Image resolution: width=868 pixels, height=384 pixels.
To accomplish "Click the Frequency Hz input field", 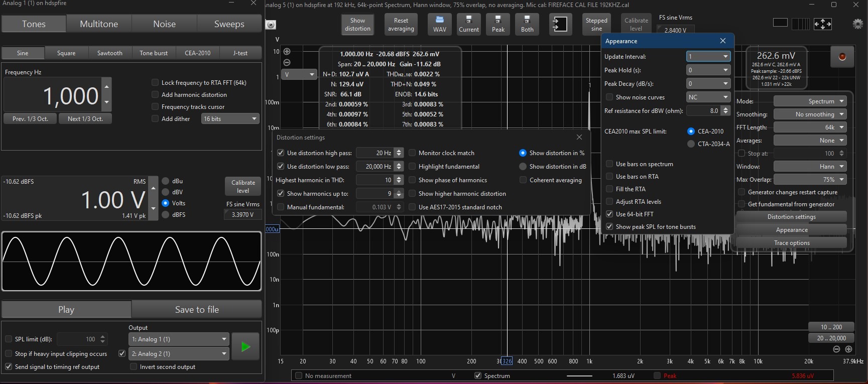I will point(53,95).
